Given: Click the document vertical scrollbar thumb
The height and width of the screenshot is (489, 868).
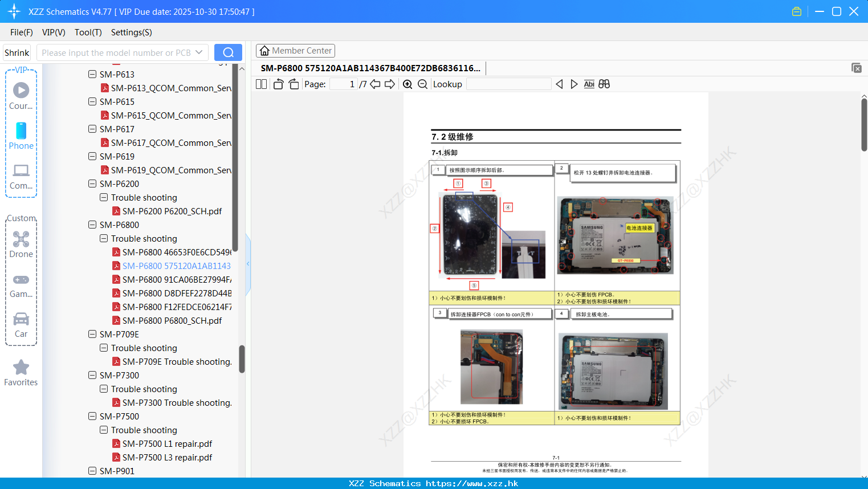Looking at the screenshot, I should coord(864,124).
